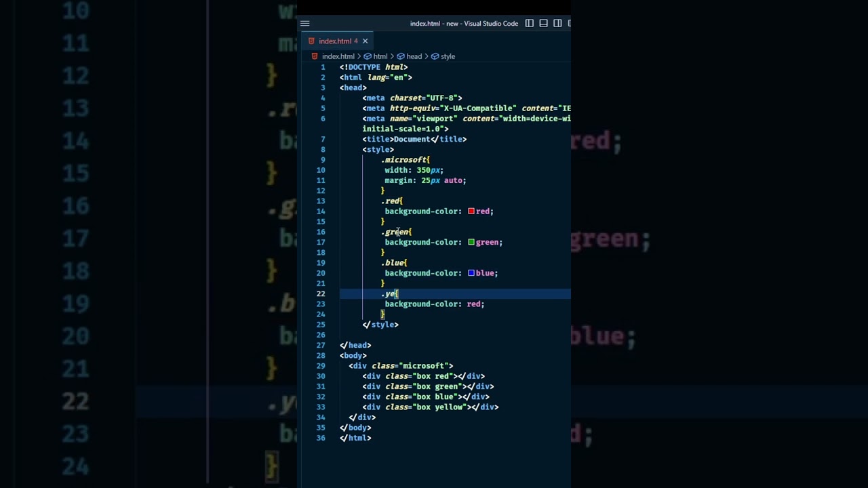The image size is (868, 488).
Task: Click the closing </body> tag
Action: 355,428
